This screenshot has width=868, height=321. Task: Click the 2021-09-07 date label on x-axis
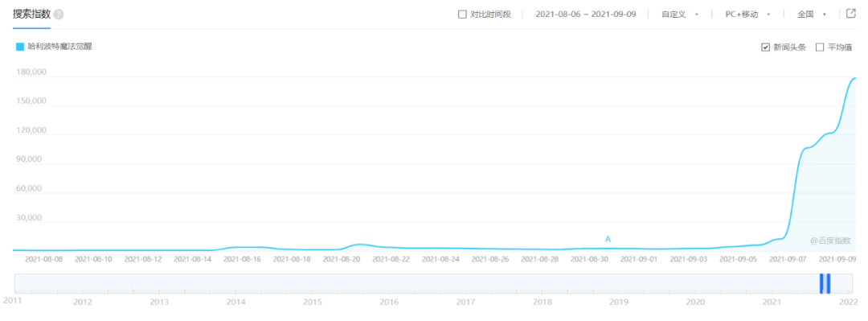788,259
